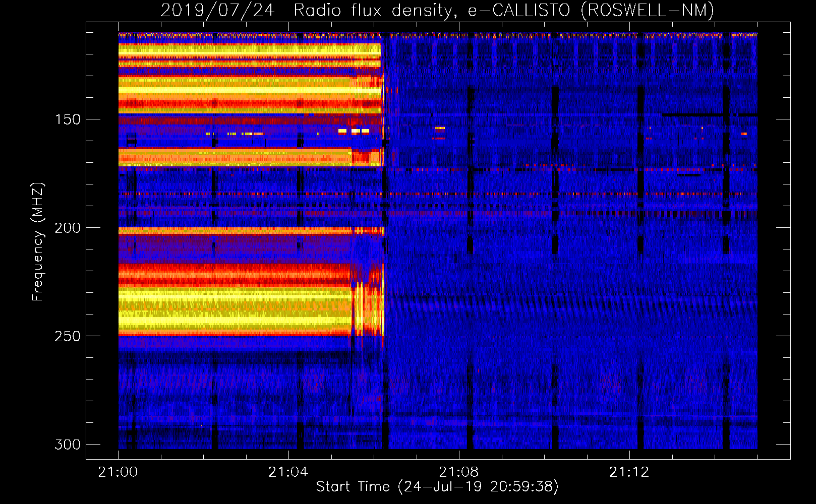Click the 21:12 time tick label
The width and height of the screenshot is (816, 504).
point(629,472)
